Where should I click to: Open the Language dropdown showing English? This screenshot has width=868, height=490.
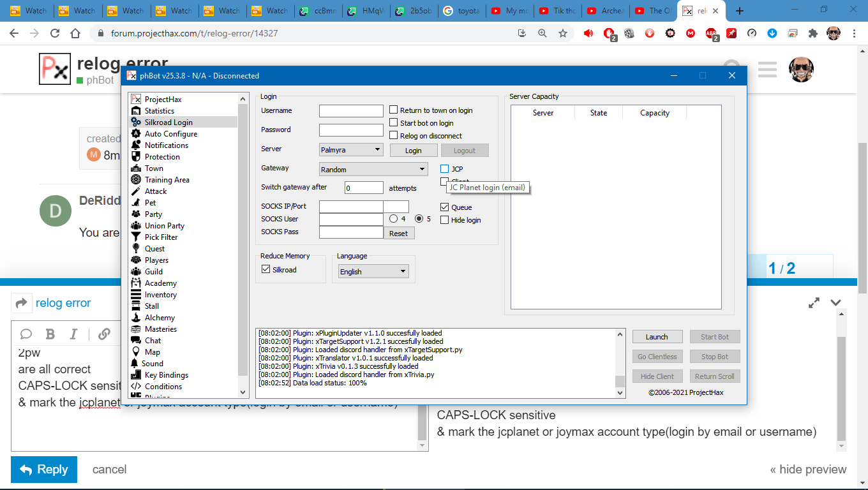373,271
